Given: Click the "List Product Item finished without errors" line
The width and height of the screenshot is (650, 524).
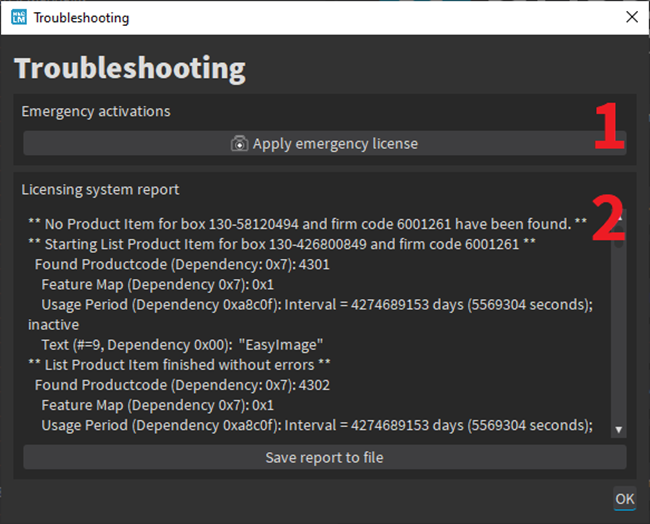Looking at the screenshot, I should [179, 364].
